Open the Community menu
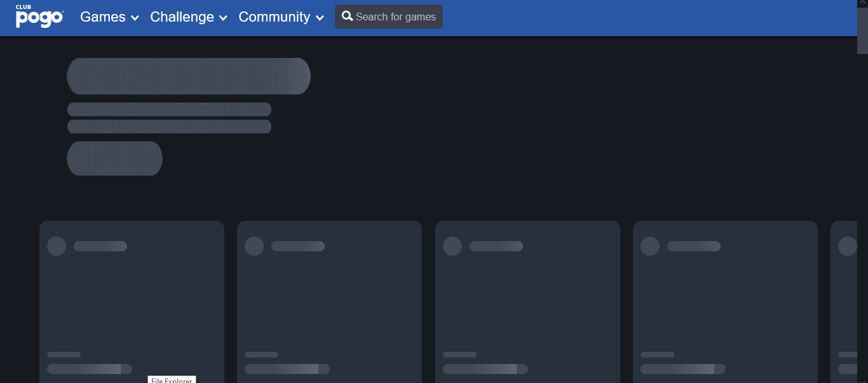 click(274, 17)
